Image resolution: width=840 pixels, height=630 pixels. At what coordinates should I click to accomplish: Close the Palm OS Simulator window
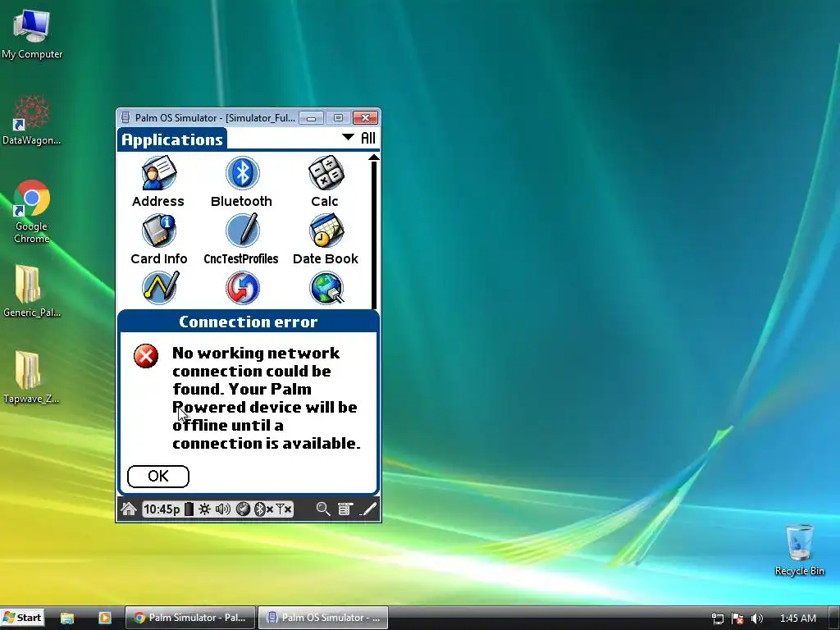tap(365, 118)
